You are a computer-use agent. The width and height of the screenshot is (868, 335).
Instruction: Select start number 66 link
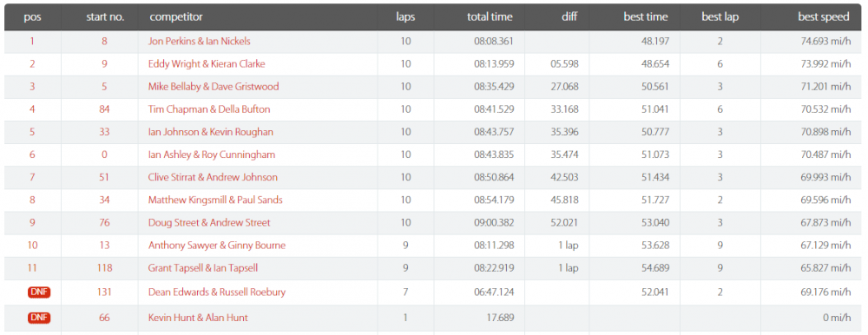point(105,318)
